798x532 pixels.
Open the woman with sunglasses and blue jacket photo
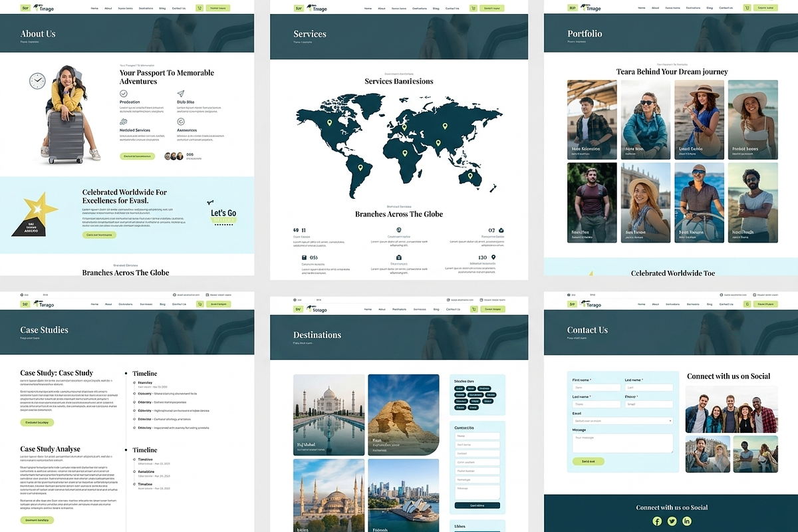point(646,120)
